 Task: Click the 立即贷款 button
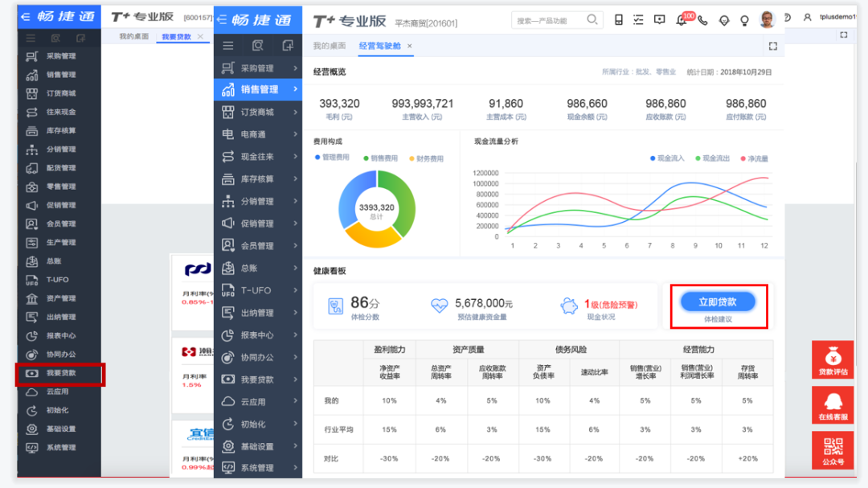click(x=718, y=301)
